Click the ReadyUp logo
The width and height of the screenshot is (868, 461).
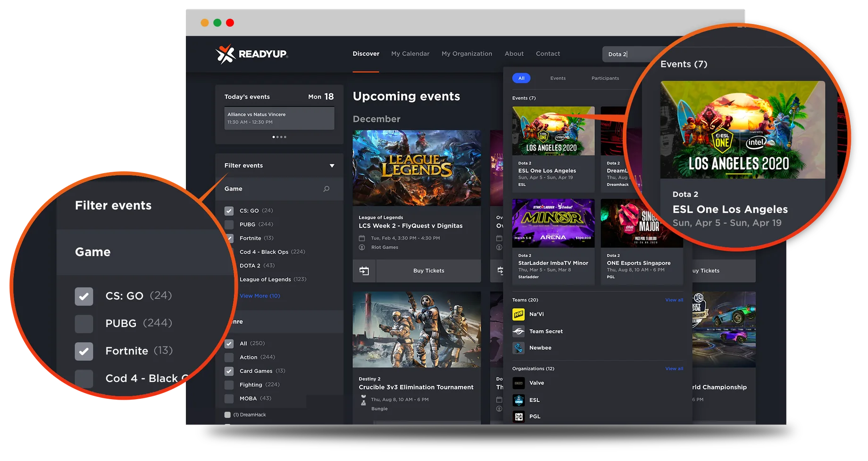(251, 54)
